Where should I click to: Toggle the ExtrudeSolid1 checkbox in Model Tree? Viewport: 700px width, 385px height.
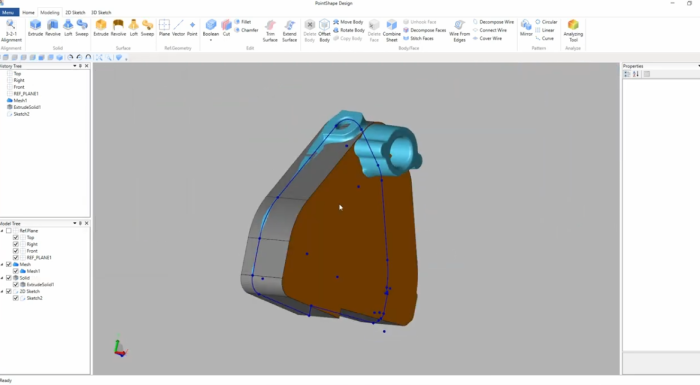(16, 285)
